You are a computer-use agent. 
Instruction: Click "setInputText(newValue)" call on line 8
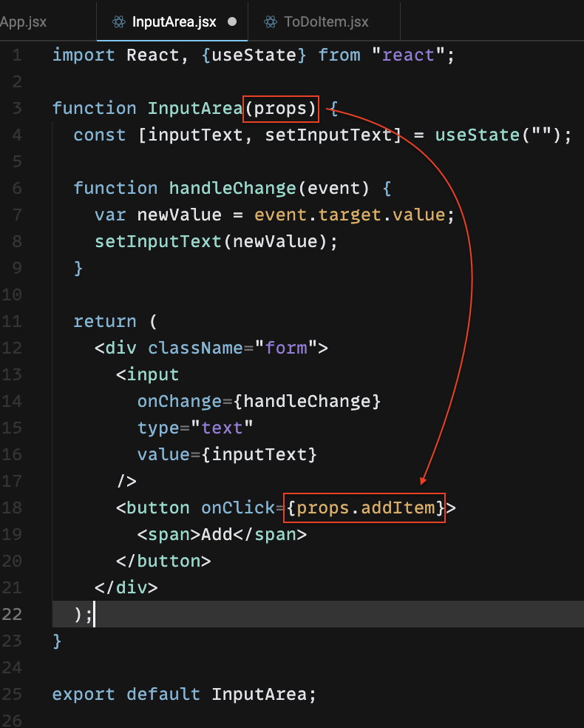coord(211,241)
